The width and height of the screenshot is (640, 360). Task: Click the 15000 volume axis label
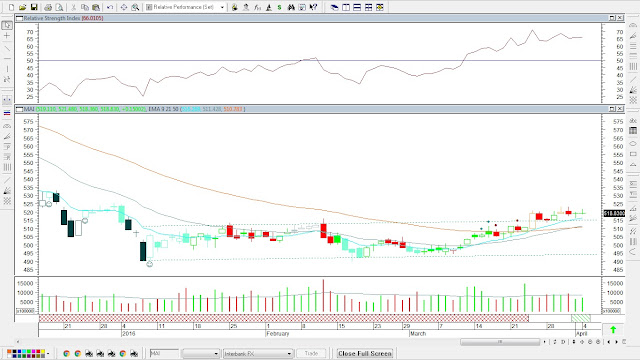(x=24, y=283)
